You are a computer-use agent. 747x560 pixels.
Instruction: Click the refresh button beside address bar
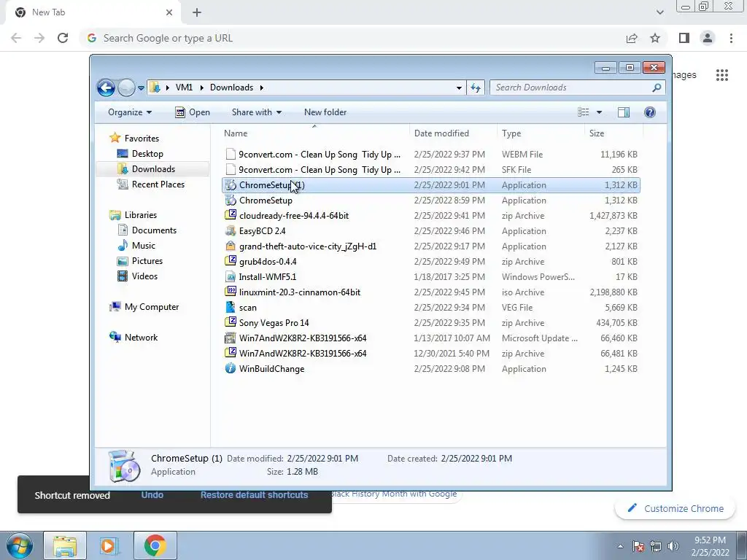(x=476, y=87)
